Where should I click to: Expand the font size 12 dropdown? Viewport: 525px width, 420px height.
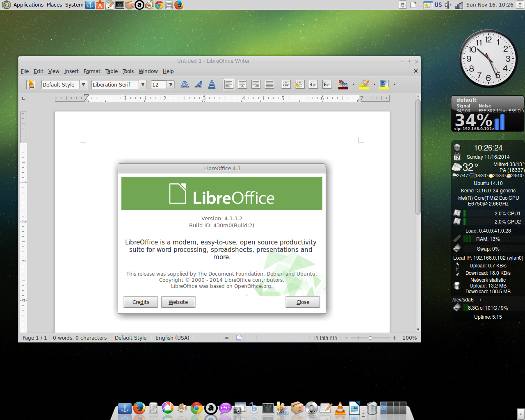(x=171, y=84)
